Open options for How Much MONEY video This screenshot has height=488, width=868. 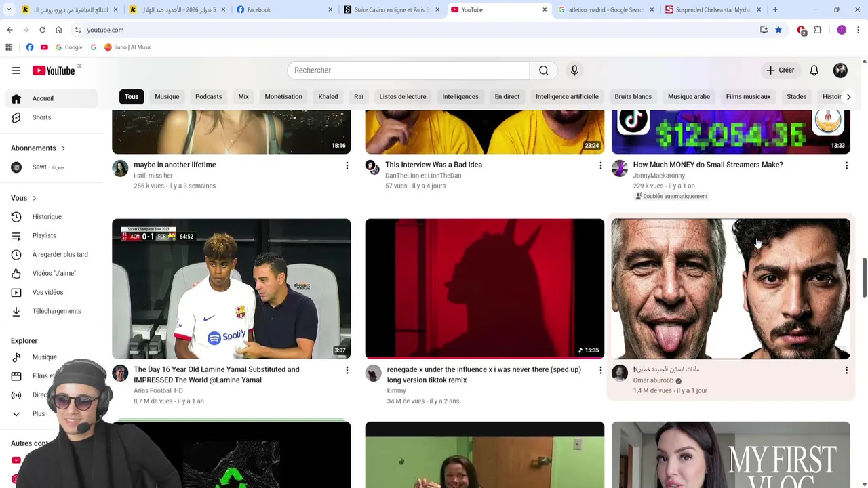coord(846,165)
